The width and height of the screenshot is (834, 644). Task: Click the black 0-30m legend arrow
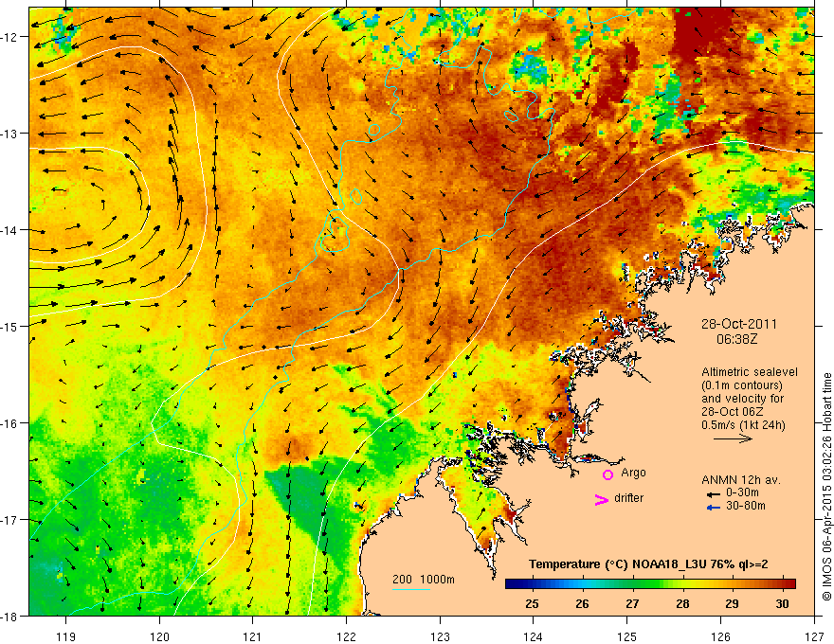714,494
